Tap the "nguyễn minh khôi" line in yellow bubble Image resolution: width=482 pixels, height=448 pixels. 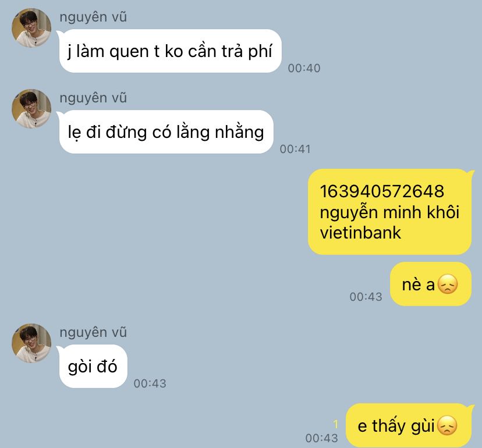pyautogui.click(x=389, y=212)
